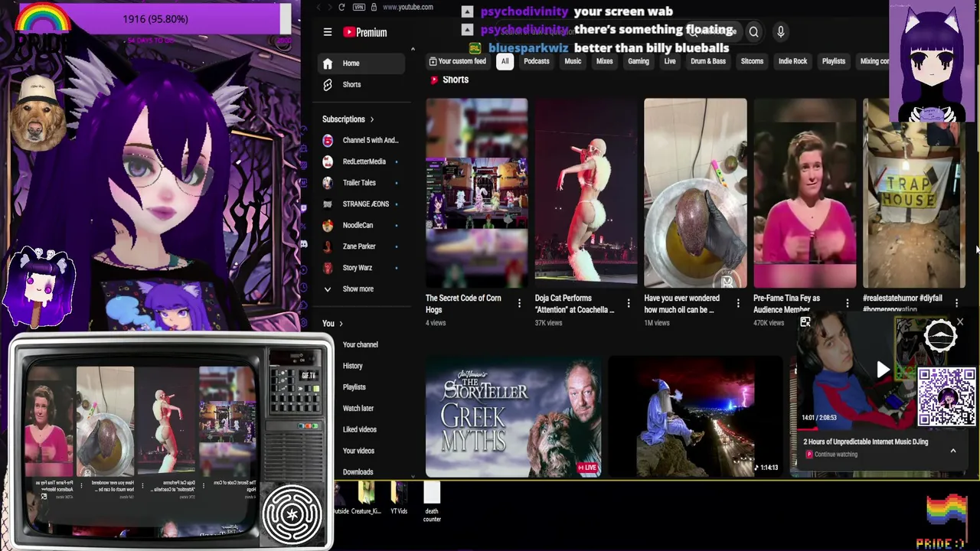
Task: Open the Doja Cat Coachella short thumbnail
Action: click(586, 193)
